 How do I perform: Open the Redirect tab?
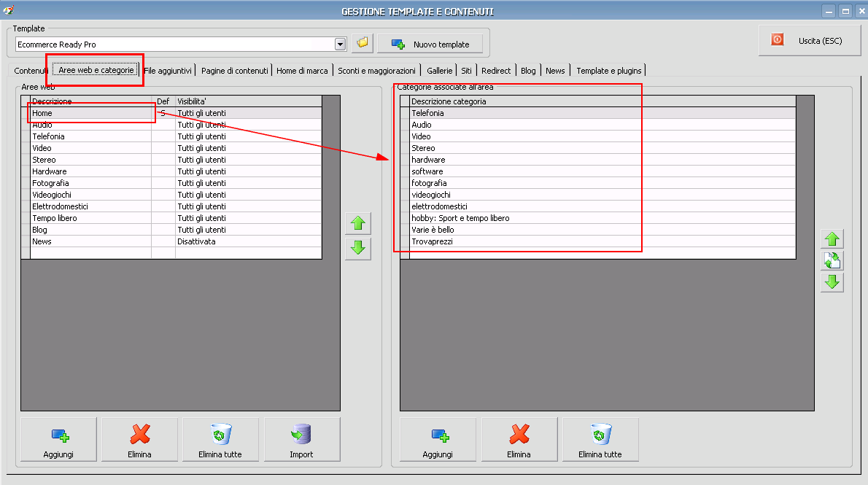point(496,71)
